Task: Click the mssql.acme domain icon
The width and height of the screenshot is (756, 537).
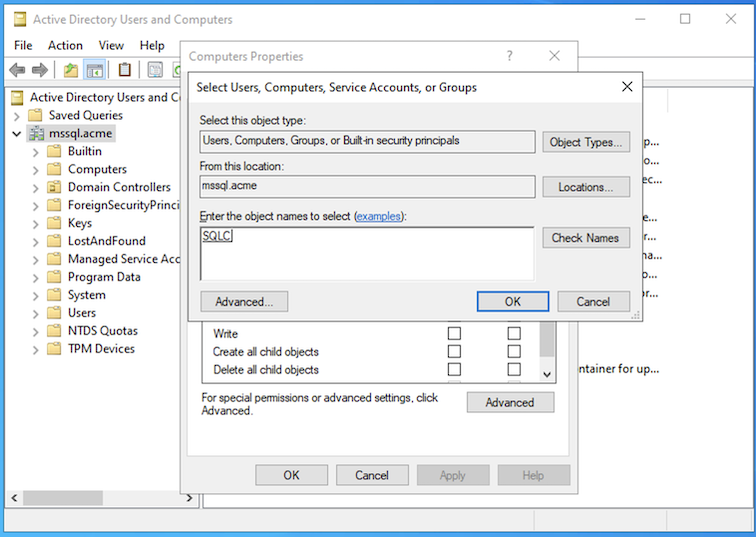Action: [x=36, y=134]
